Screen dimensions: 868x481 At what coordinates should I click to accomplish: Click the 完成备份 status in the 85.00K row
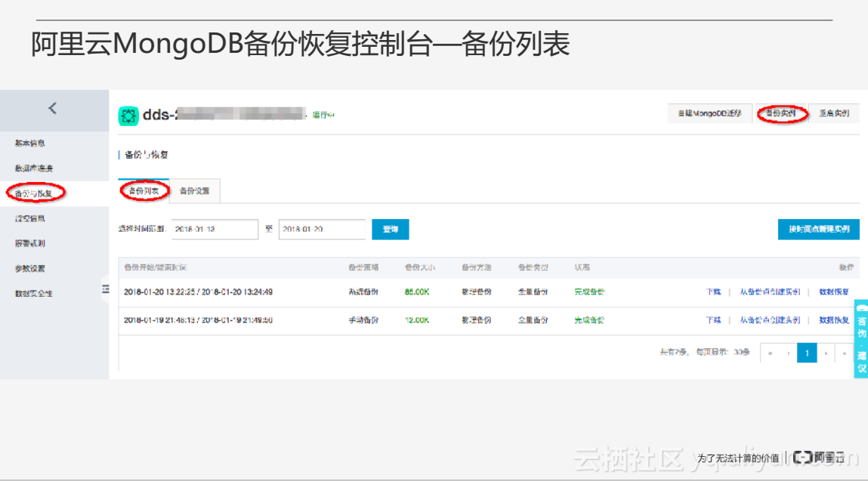click(x=589, y=292)
